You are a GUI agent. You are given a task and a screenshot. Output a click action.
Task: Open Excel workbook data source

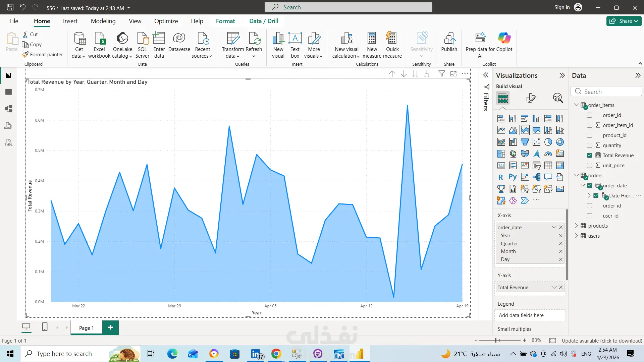click(x=99, y=45)
